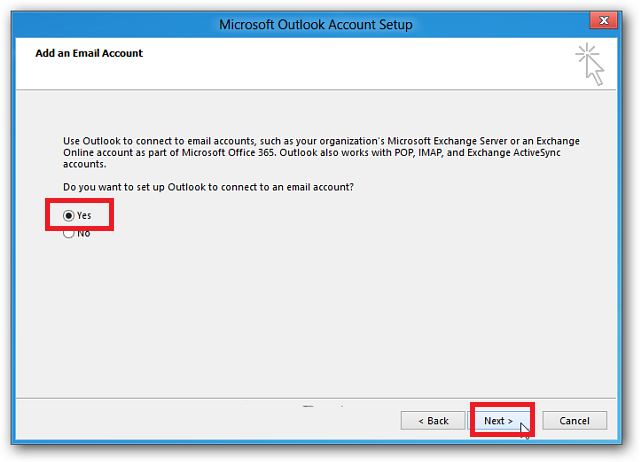Select the No radio button
The image size is (640, 462).
point(69,233)
